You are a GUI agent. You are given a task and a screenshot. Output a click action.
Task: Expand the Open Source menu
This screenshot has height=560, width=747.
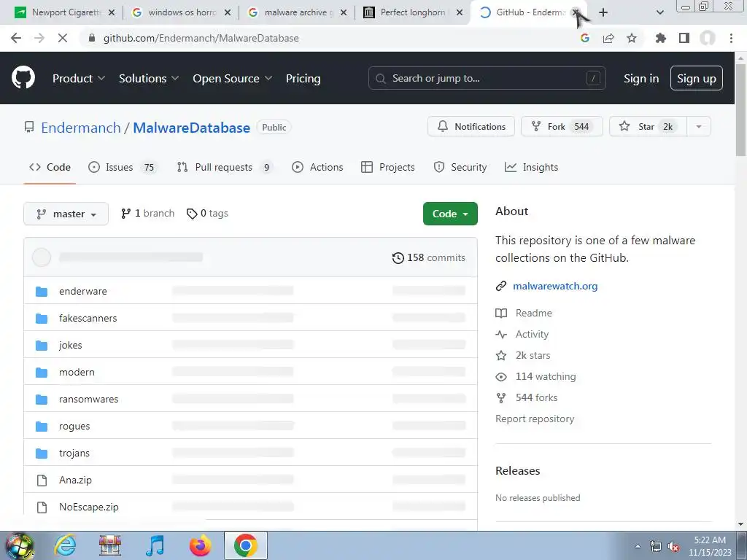click(x=233, y=79)
